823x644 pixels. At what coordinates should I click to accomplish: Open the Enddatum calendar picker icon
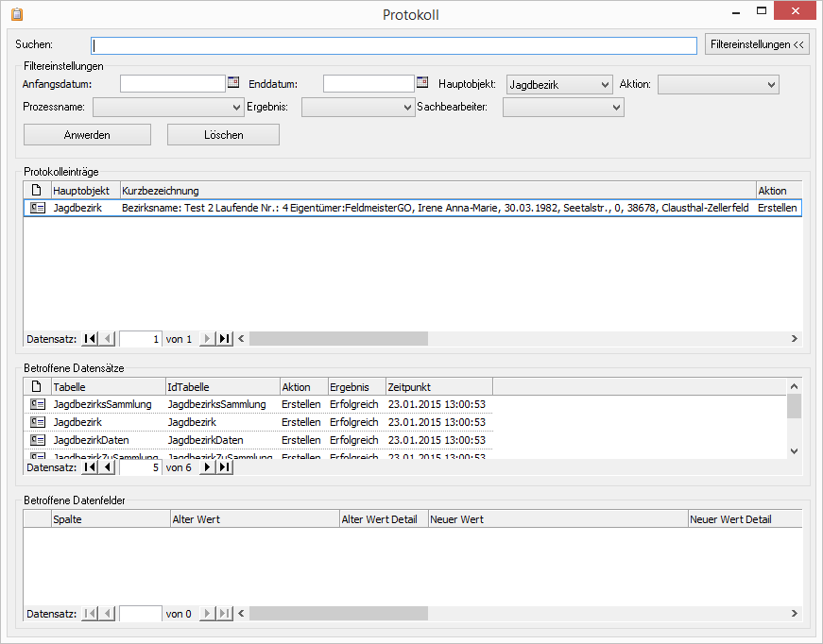422,83
